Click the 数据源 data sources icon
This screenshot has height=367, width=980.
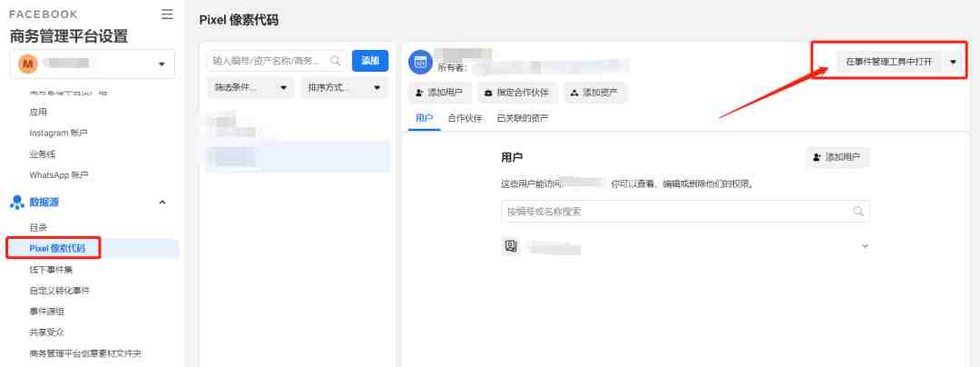(x=17, y=202)
